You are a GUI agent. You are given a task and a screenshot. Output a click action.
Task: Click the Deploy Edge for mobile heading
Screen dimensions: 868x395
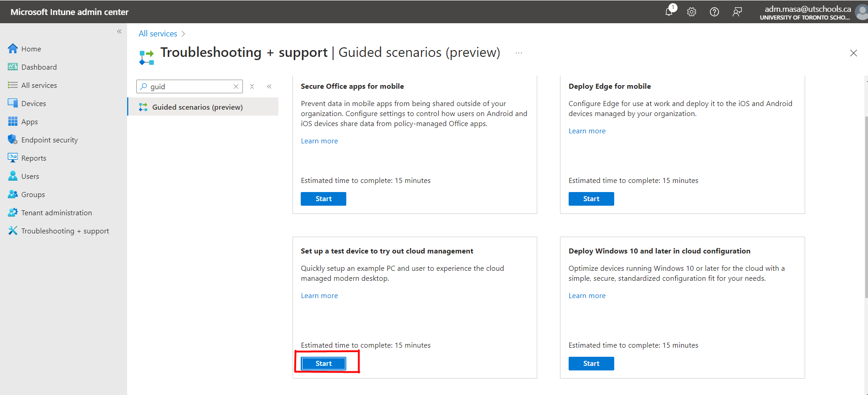point(610,86)
